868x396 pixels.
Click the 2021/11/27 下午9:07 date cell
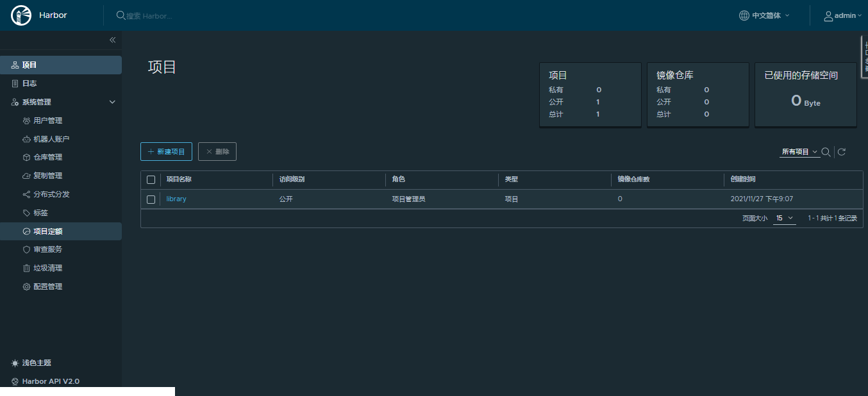tap(762, 199)
